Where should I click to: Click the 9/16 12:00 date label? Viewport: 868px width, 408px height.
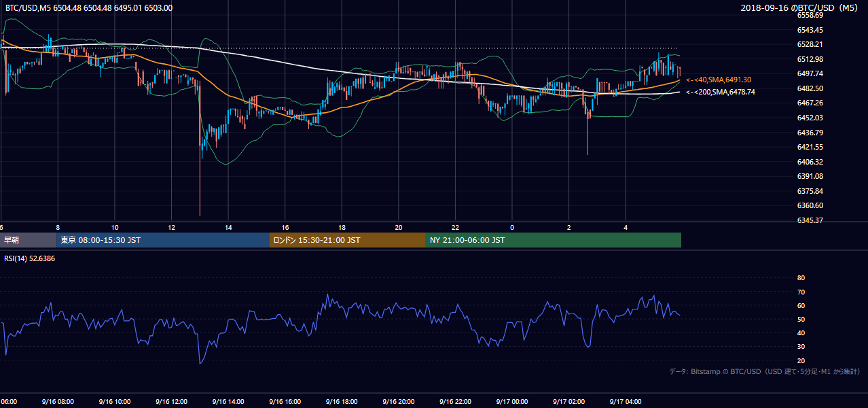171,401
